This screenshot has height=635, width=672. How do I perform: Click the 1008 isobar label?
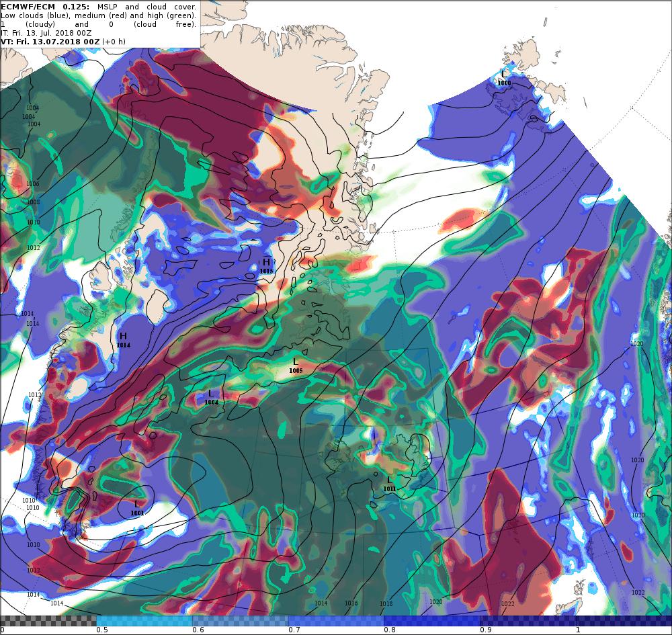point(34,202)
